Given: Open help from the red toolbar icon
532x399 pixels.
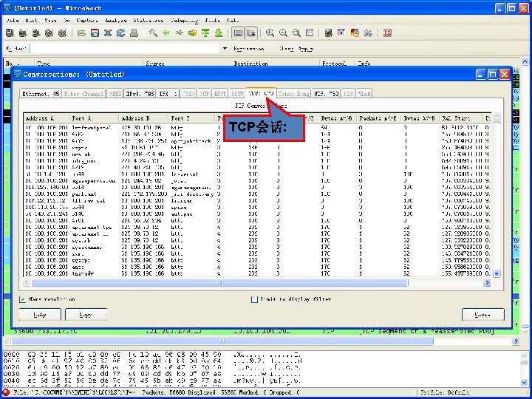Looking at the screenshot, I should click(387, 33).
